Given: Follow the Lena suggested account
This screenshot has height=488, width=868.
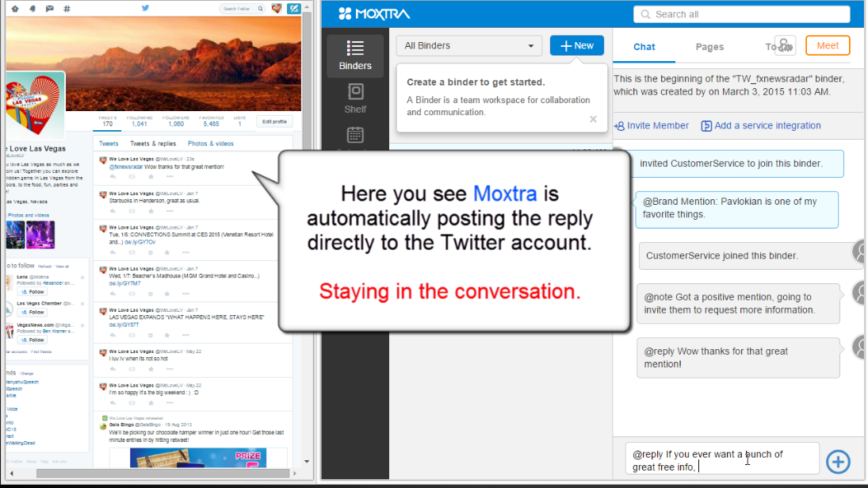Looking at the screenshot, I should (33, 291).
